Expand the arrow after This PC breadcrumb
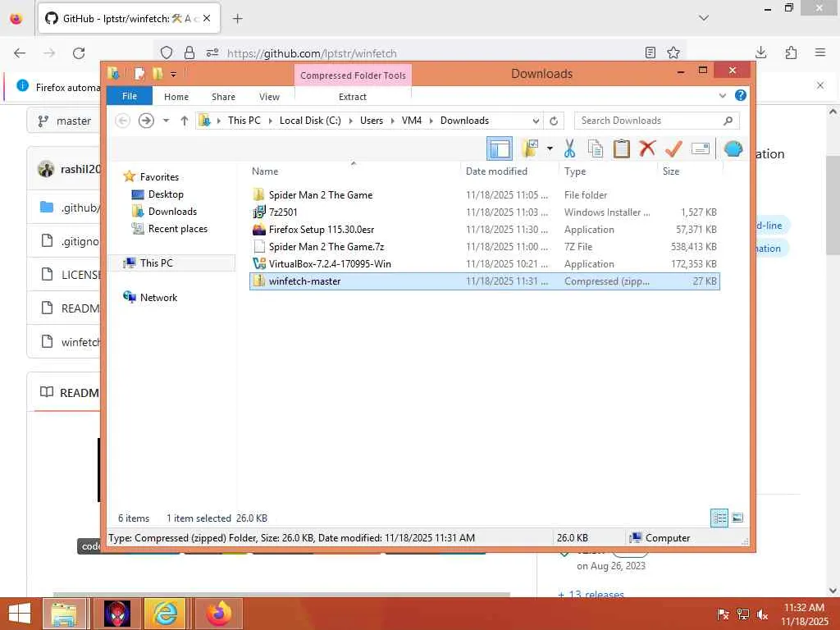The width and height of the screenshot is (840, 630). point(269,121)
